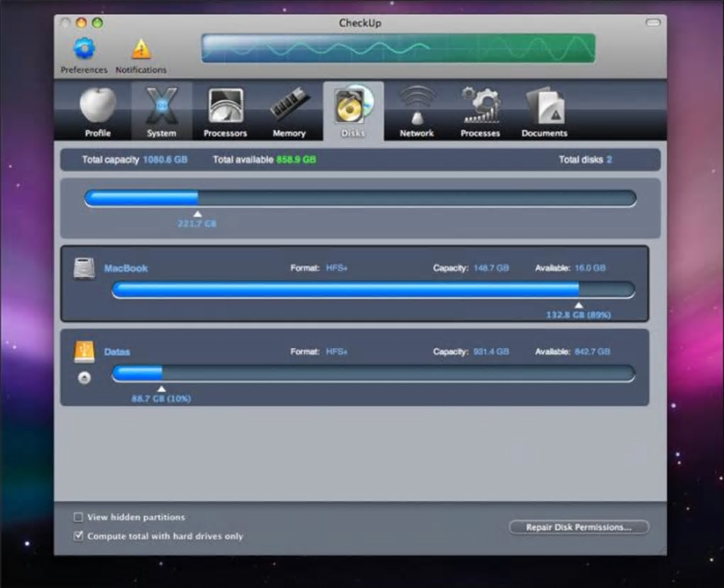Open the Notifications warning icon
724x588 pixels.
[141, 49]
